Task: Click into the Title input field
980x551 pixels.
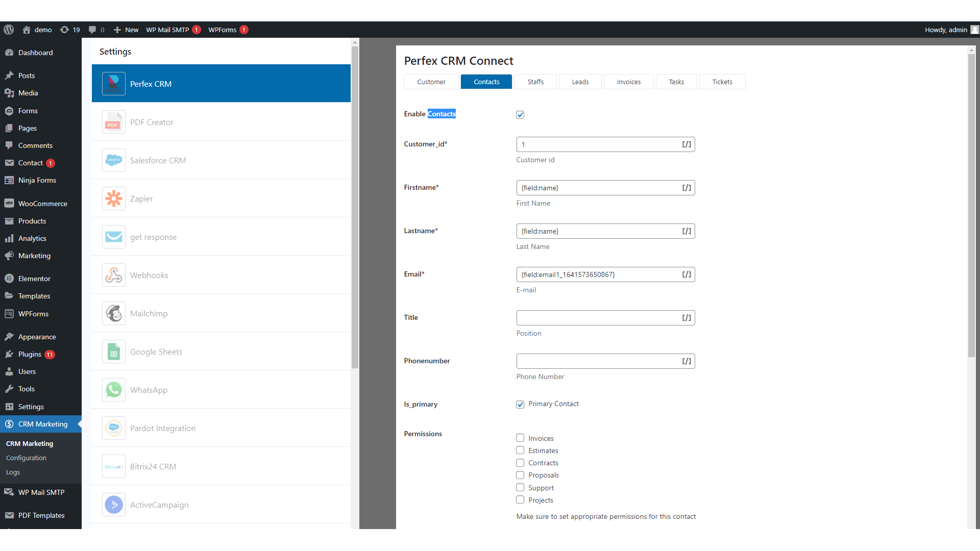Action: 597,318
